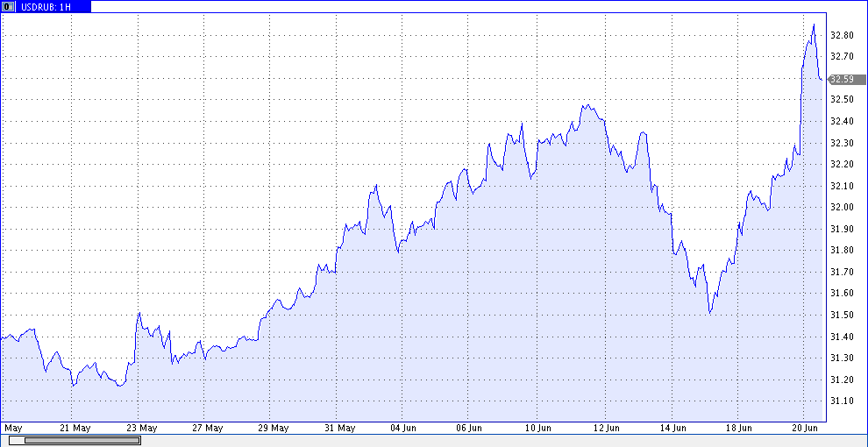Click the 31.70 price axis label
The height and width of the screenshot is (447, 868).
click(842, 272)
